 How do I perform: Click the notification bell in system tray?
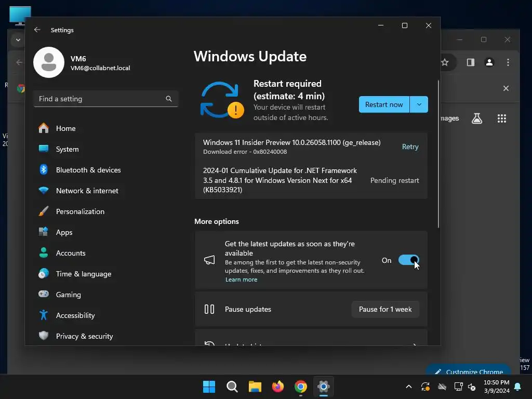coord(518,387)
